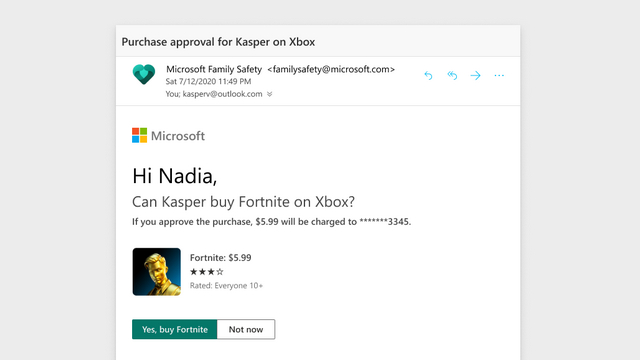Click the Rated: Everyone 10+ label

(x=226, y=285)
